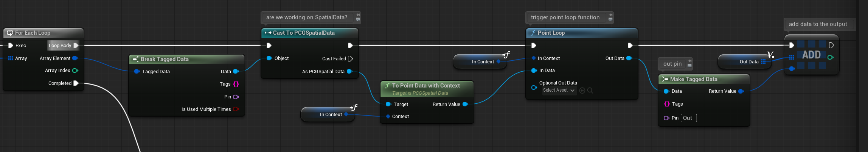This screenshot has height=152, width=868.
Task: Open the Select Asset dropdown
Action: [x=559, y=91]
